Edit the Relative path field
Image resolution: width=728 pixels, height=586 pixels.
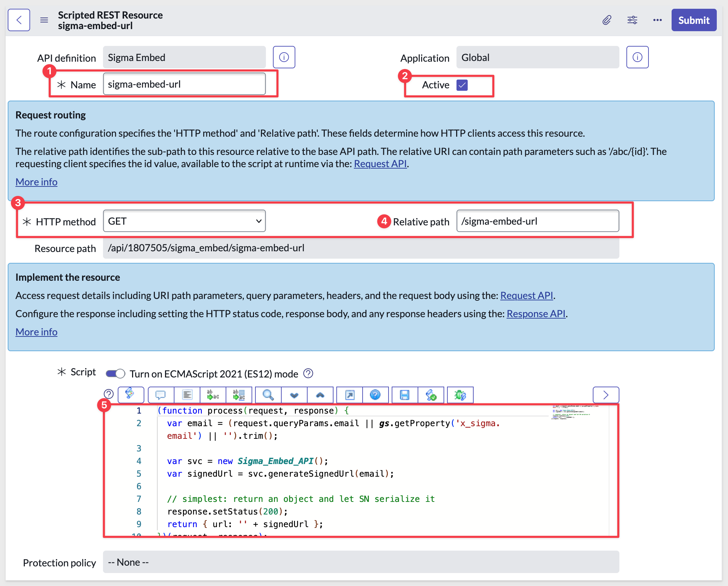coord(538,221)
